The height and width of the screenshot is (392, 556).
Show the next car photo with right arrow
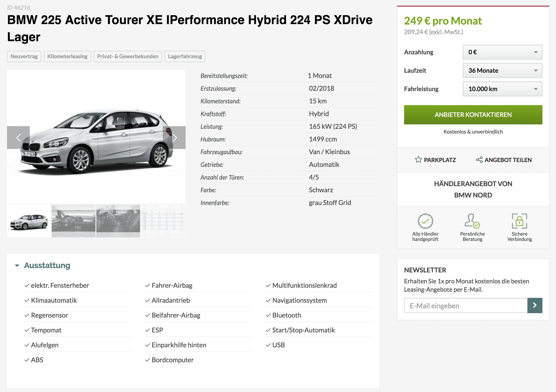click(174, 137)
